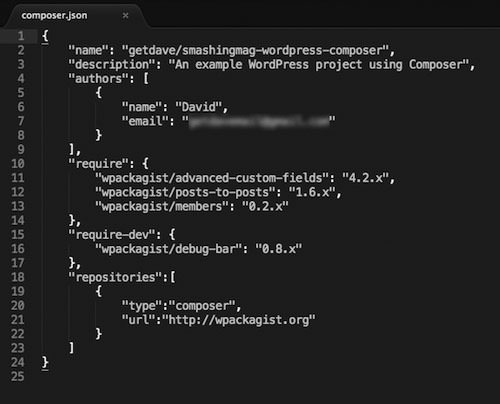Place cursor in "getdave/smashingmag-wordpress-composer" string

point(255,50)
